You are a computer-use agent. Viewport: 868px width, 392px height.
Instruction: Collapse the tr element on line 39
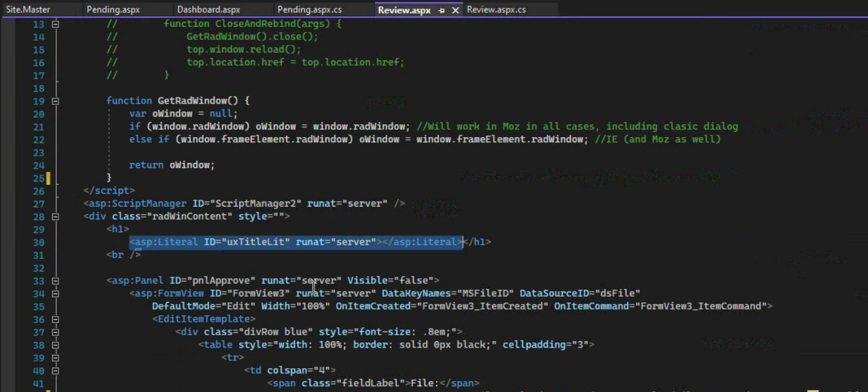coord(55,358)
